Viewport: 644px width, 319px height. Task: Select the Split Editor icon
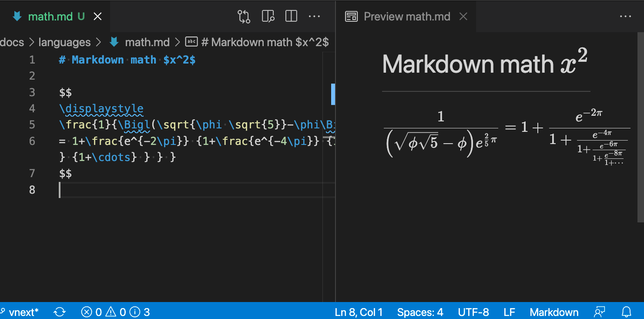pos(291,16)
